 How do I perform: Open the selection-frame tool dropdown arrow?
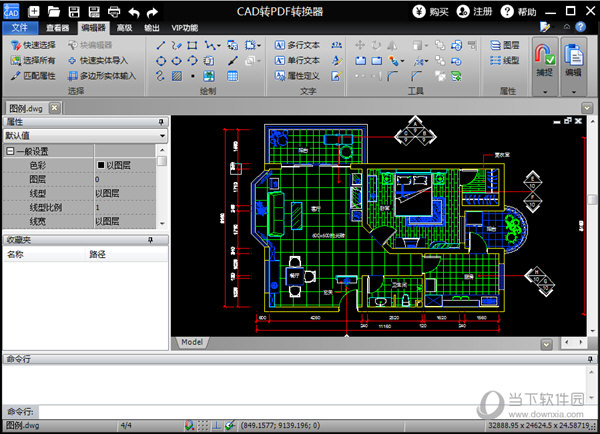pyautogui.click(x=259, y=46)
